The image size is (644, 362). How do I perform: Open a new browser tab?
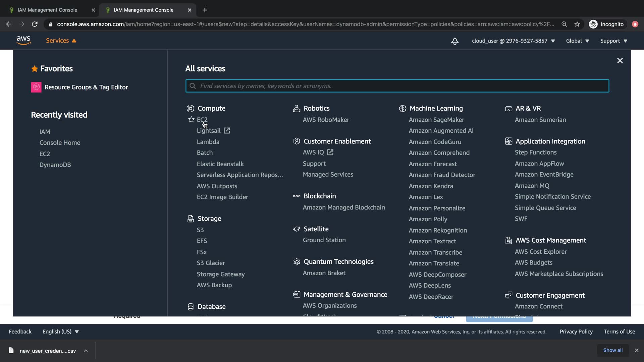click(x=205, y=10)
